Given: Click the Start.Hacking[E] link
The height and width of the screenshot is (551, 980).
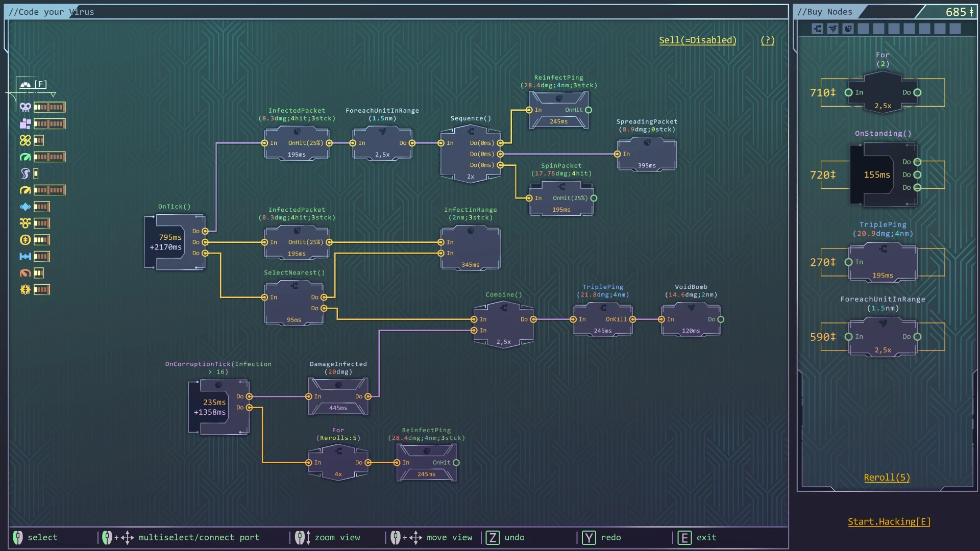Looking at the screenshot, I should (x=889, y=521).
